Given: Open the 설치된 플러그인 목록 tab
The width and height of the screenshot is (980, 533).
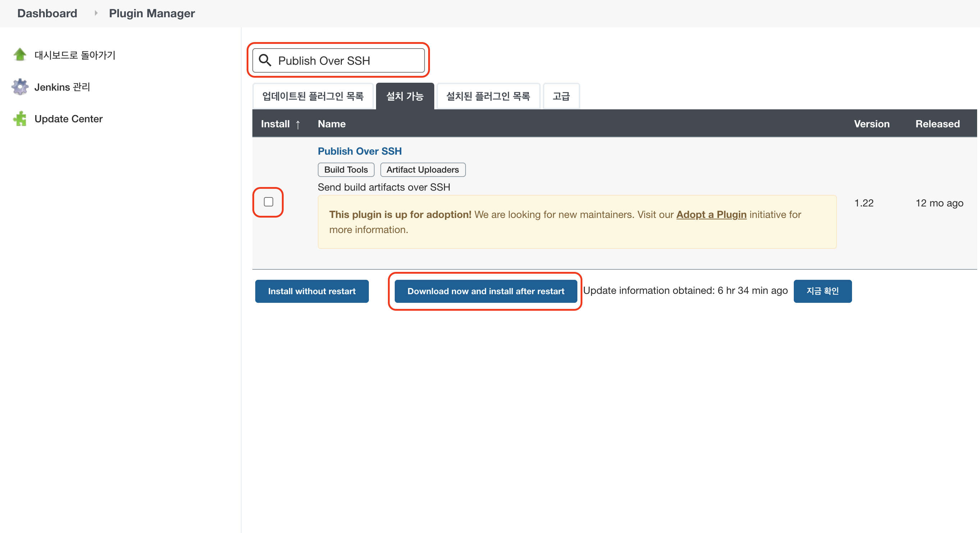Looking at the screenshot, I should (488, 96).
